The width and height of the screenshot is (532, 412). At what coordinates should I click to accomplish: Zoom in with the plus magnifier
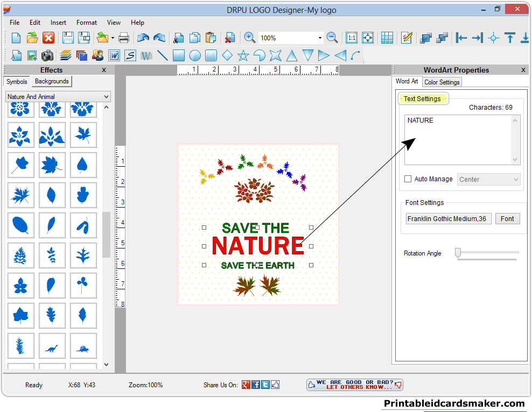(x=249, y=38)
